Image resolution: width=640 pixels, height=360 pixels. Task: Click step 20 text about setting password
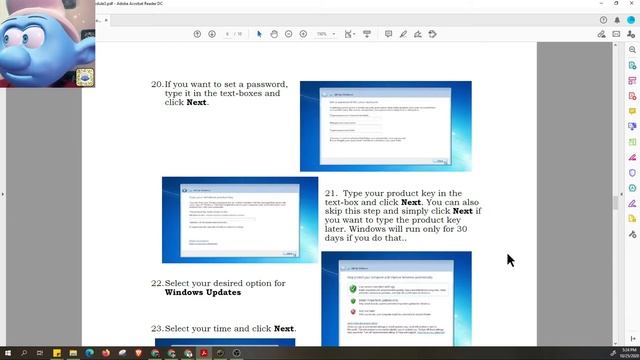tap(220, 93)
